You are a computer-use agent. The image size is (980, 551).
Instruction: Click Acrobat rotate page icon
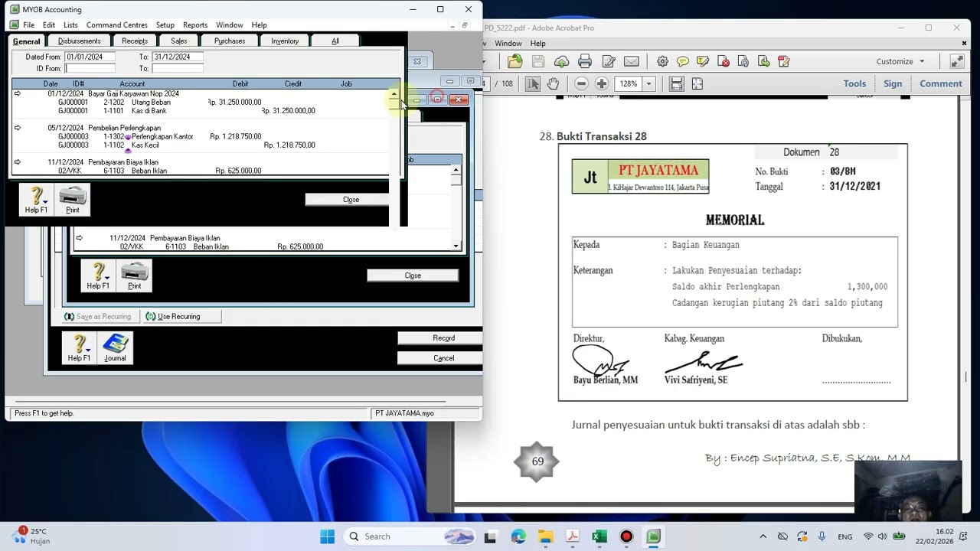point(743,61)
